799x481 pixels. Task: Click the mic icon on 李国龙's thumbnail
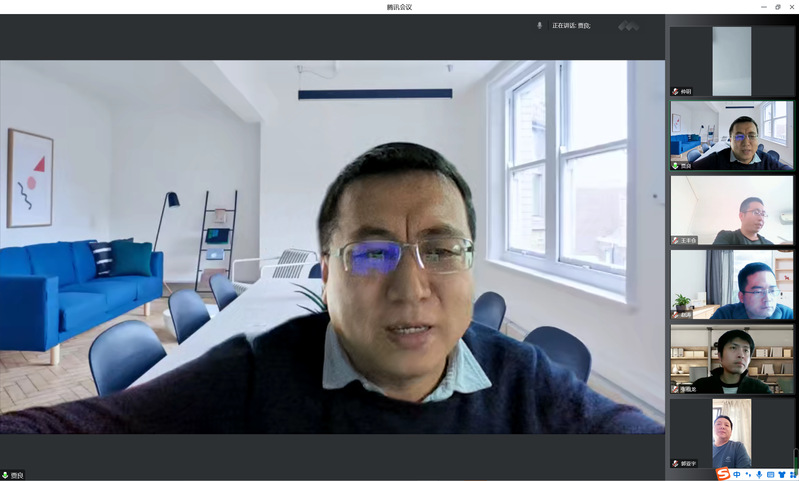tap(675, 389)
